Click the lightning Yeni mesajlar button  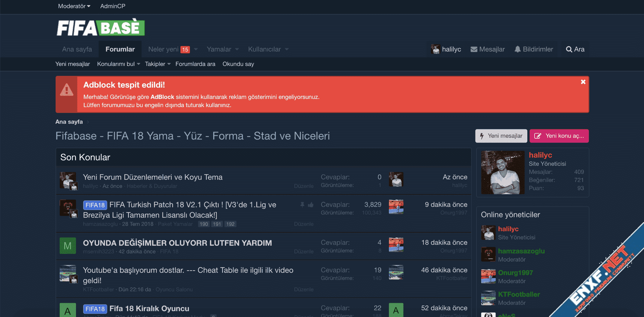pos(501,136)
